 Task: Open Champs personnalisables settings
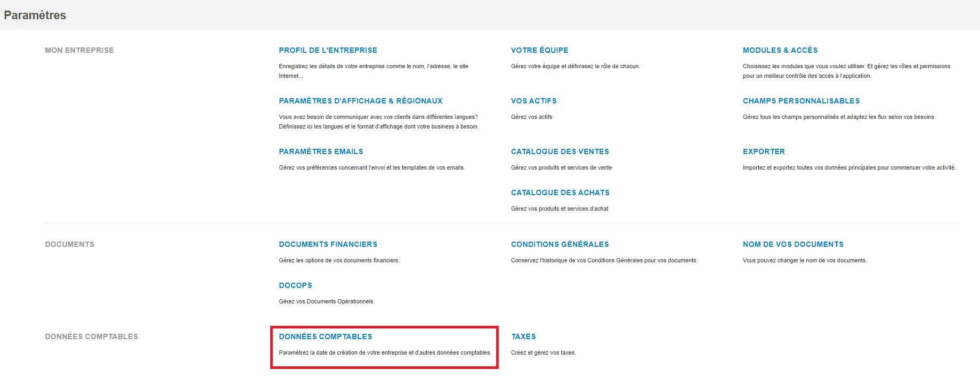tap(801, 101)
